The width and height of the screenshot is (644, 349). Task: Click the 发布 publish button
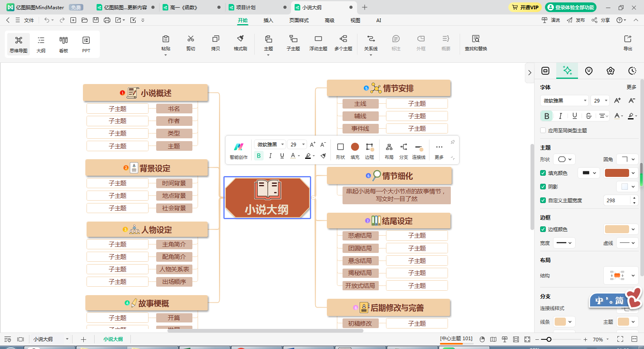pyautogui.click(x=576, y=20)
